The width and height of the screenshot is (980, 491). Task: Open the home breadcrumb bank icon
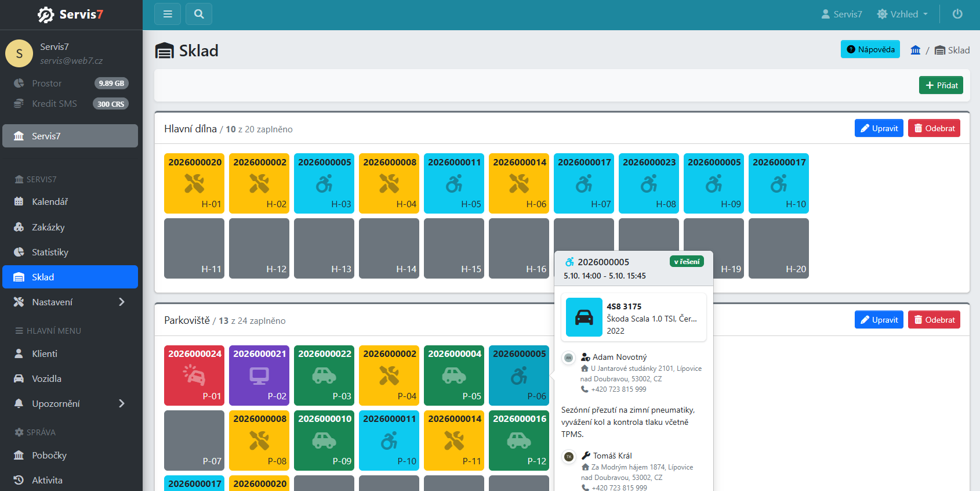916,50
